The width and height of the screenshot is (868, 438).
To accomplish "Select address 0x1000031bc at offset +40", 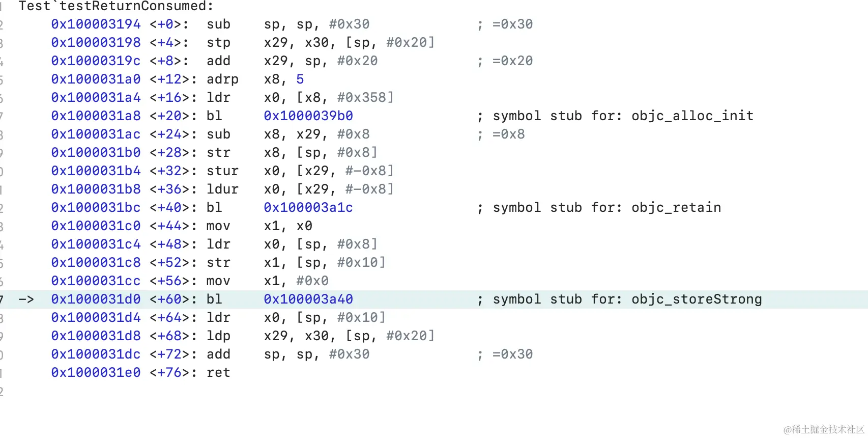I will click(x=96, y=208).
